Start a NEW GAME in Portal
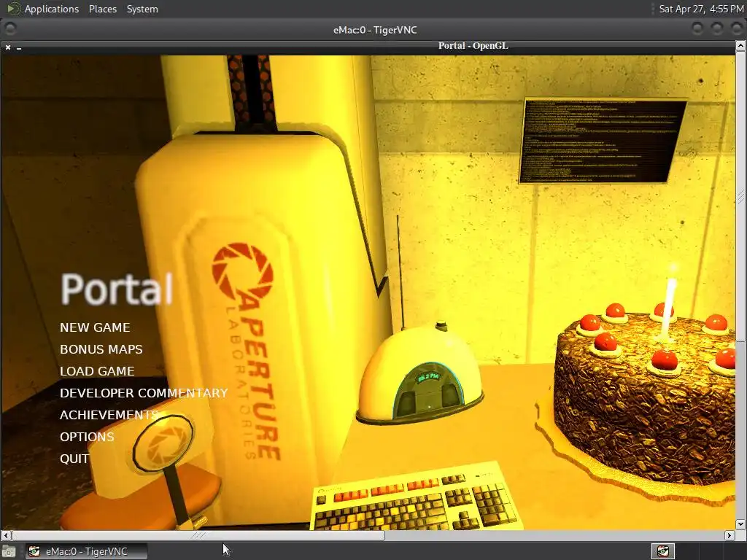Screen dimensions: 747x560 95,327
